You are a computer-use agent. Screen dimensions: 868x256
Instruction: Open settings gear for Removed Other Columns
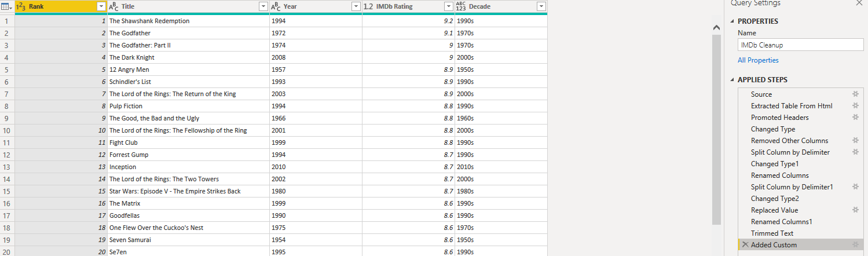tap(855, 140)
